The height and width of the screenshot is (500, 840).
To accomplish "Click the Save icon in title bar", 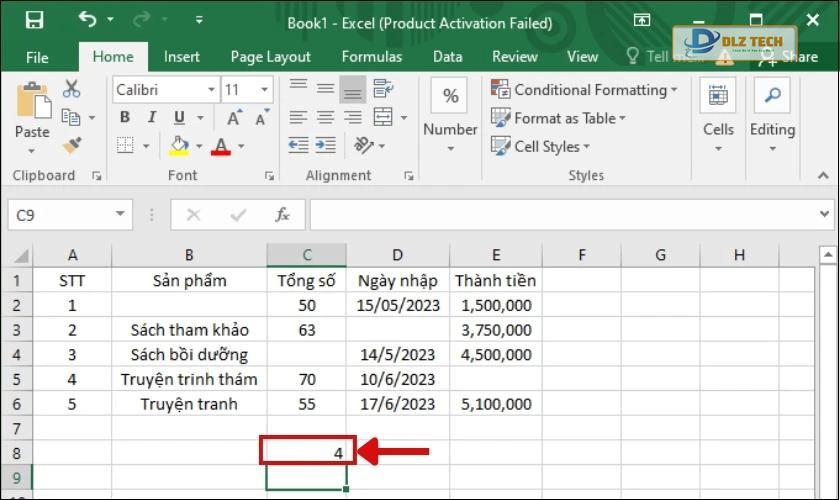I will (34, 20).
